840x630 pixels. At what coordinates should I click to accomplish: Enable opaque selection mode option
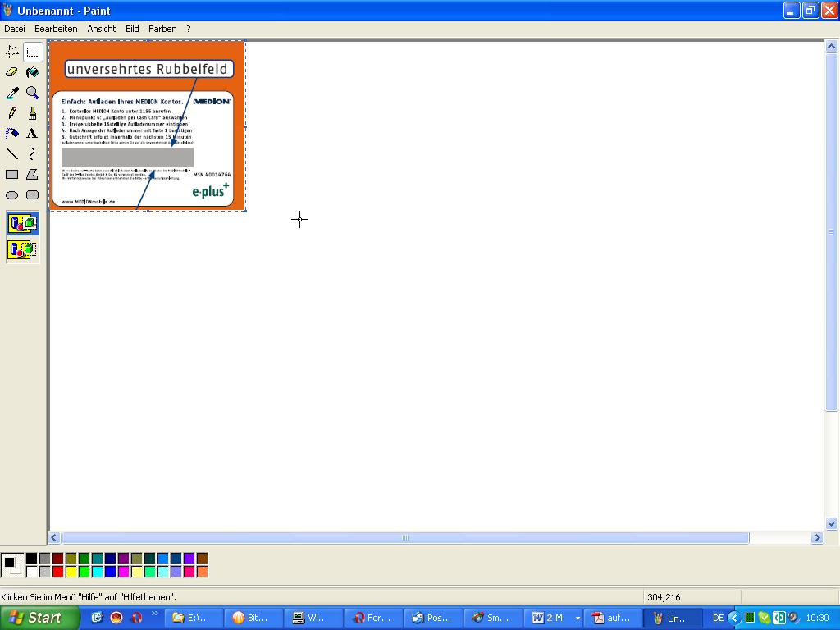click(22, 223)
